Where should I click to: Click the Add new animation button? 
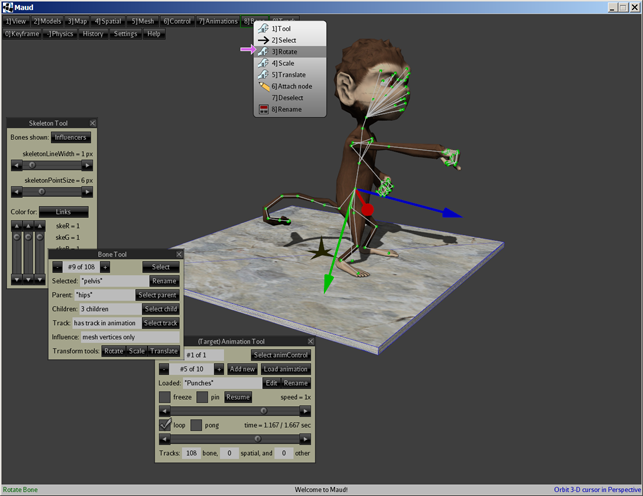click(x=242, y=369)
